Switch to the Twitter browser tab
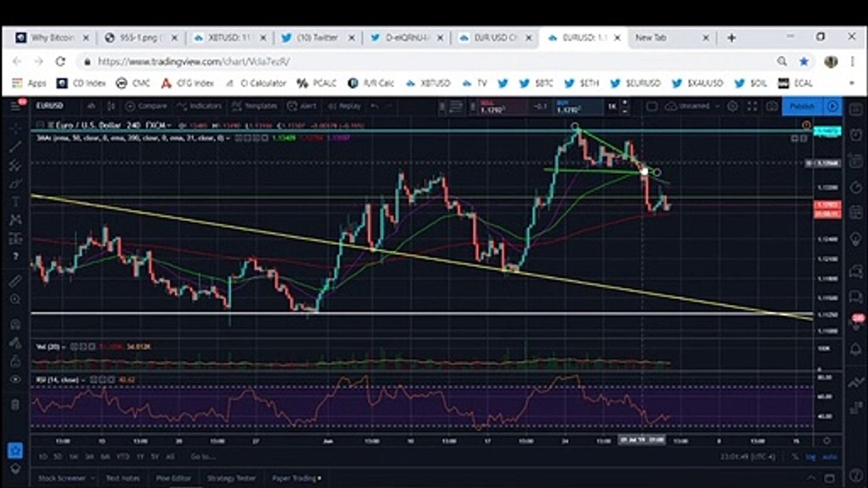This screenshot has width=868, height=488. tap(317, 38)
